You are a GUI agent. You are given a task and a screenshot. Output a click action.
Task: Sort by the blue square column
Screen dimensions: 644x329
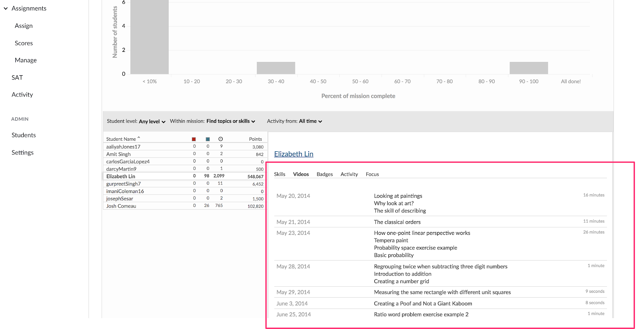pyautogui.click(x=208, y=139)
